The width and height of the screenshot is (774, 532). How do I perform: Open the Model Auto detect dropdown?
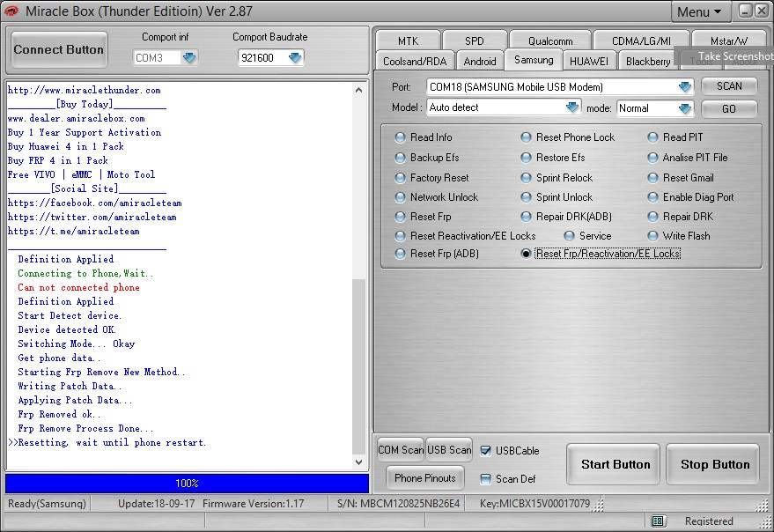pos(572,107)
